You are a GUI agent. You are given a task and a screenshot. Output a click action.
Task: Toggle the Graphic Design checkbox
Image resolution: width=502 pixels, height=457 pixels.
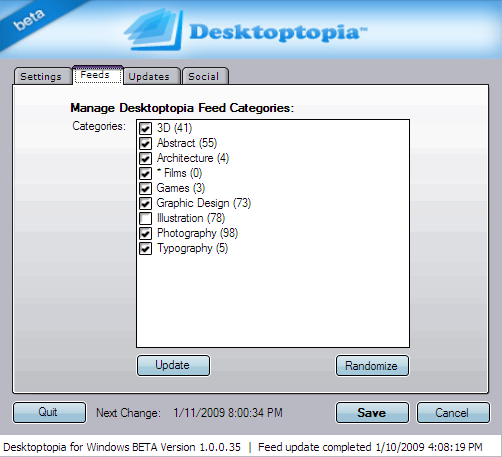[145, 203]
